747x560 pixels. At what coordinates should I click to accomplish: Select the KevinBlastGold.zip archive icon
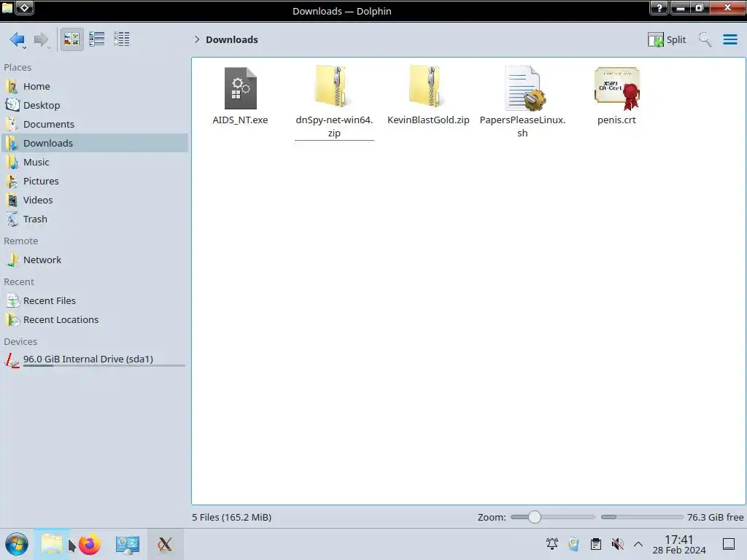point(427,87)
